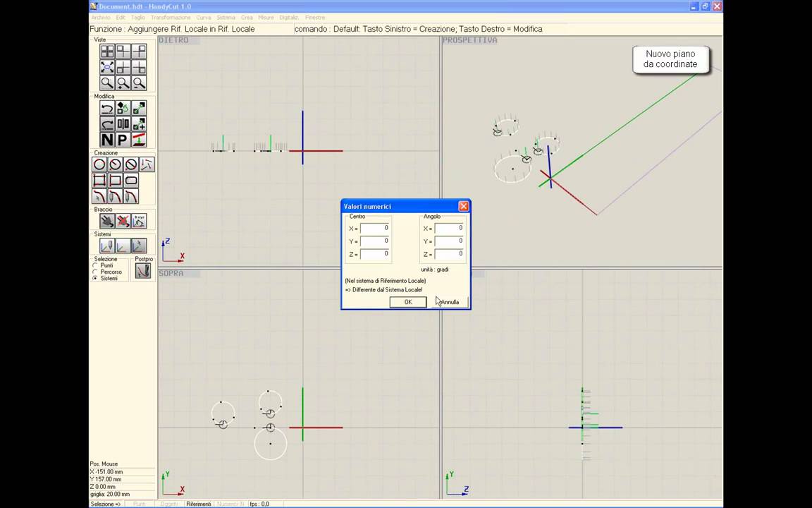The width and height of the screenshot is (812, 508).
Task: Click the SOPRA viewport label
Action: 171,273
